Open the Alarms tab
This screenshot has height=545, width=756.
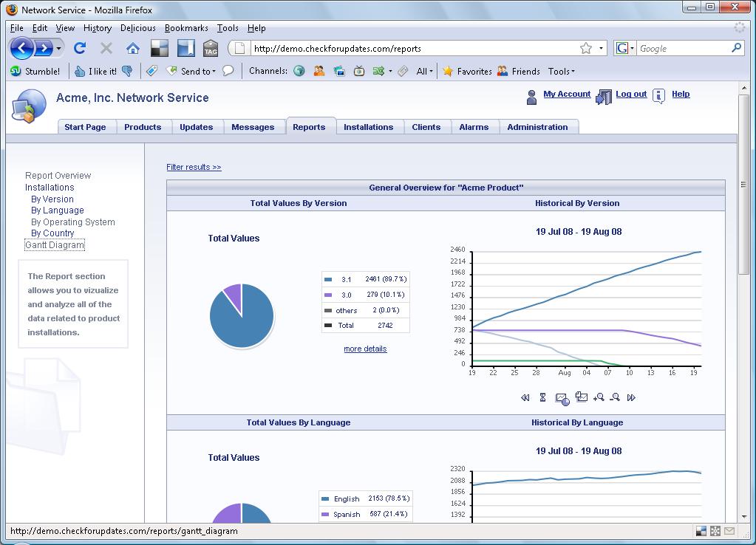(x=474, y=127)
